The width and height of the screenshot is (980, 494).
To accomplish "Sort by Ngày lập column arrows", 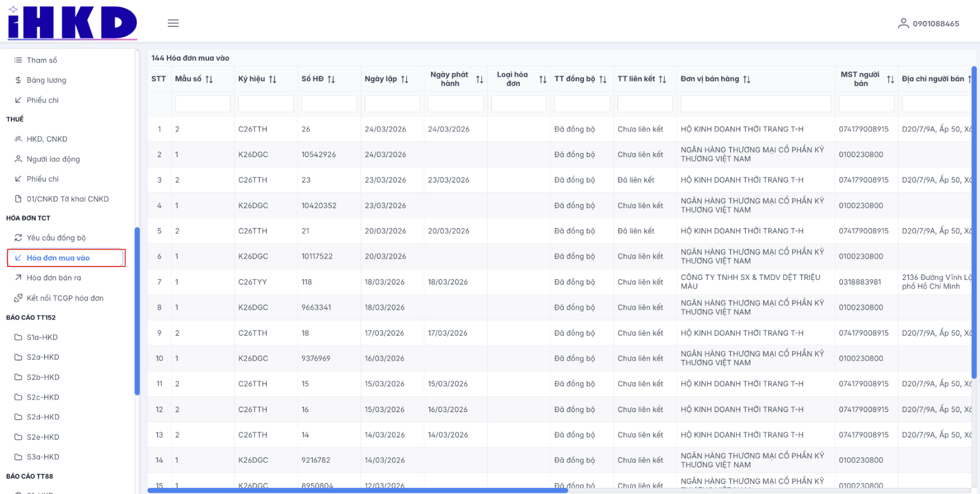I will tap(405, 79).
